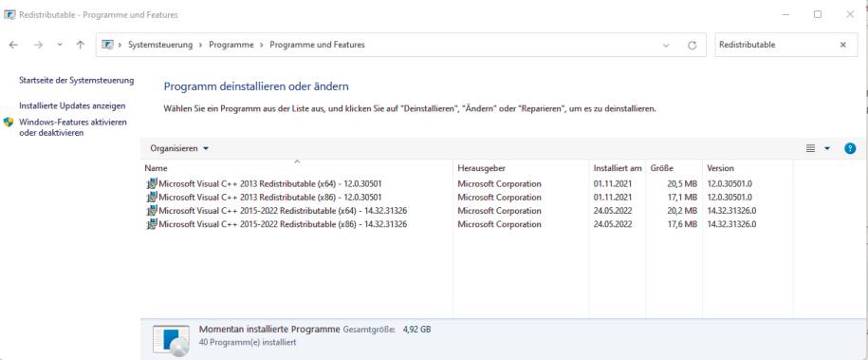Expand the address bar history dropdown
The height and width of the screenshot is (360, 868).
(x=666, y=46)
